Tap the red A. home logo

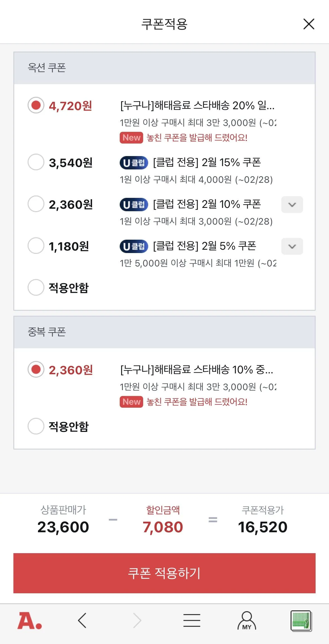click(30, 621)
